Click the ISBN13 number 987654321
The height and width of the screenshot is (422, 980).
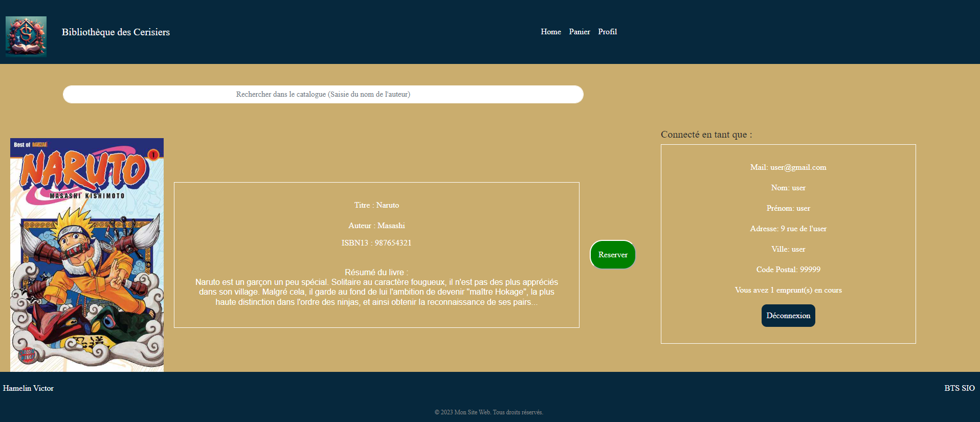tap(392, 243)
